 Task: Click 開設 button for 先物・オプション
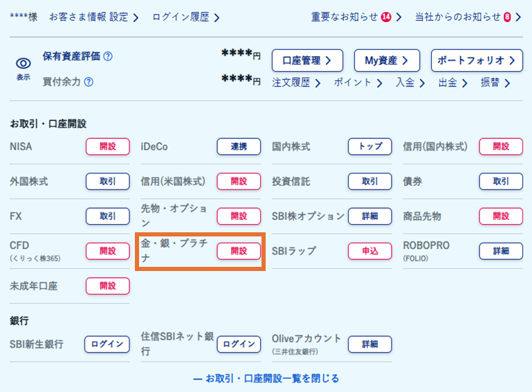tap(239, 216)
